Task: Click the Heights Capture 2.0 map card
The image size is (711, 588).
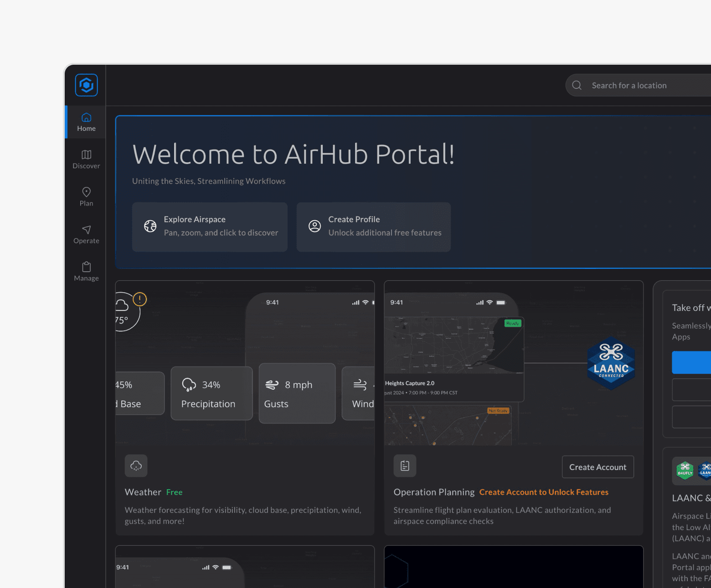Action: 454,359
